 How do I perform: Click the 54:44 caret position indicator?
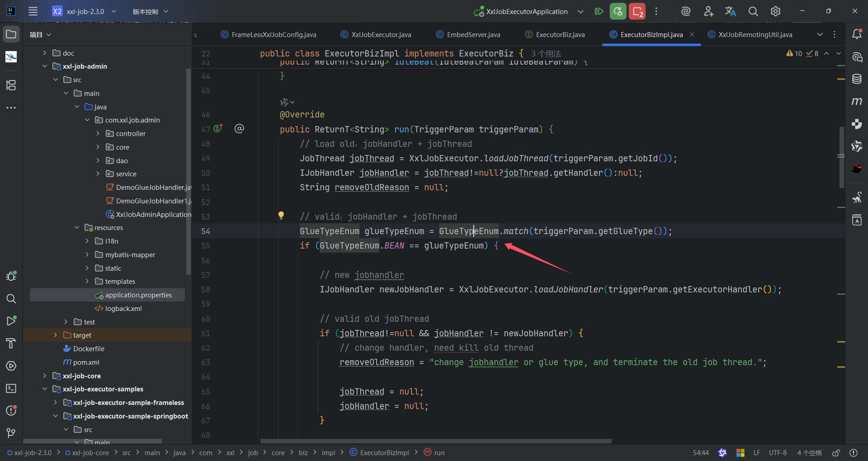tap(701, 453)
